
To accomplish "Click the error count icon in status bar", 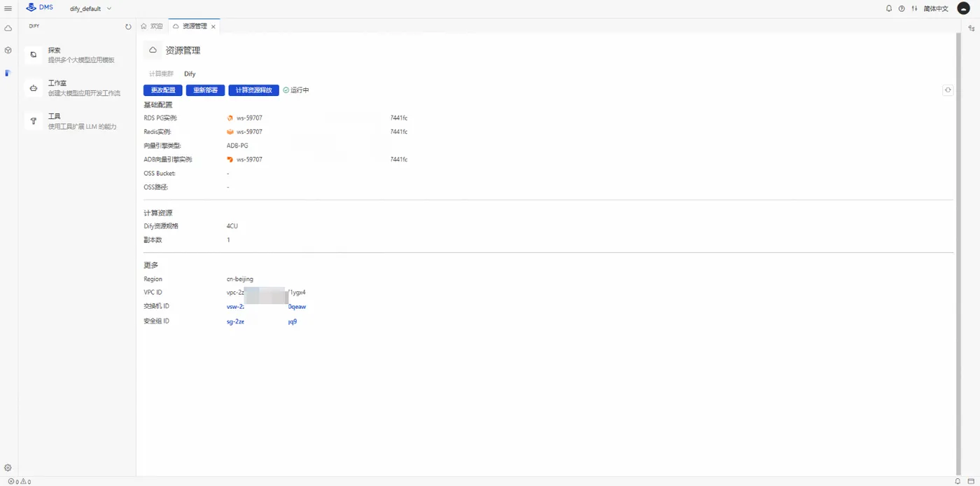I will (x=11, y=482).
